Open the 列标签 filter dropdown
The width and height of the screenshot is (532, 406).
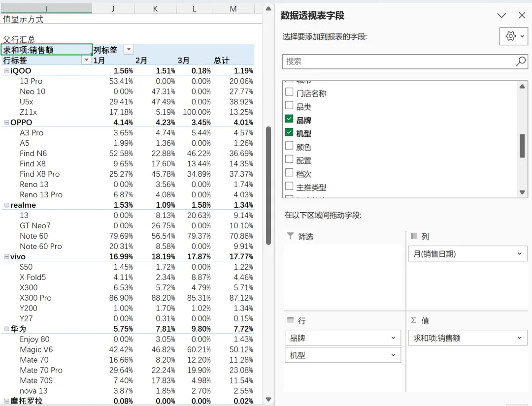tap(129, 50)
